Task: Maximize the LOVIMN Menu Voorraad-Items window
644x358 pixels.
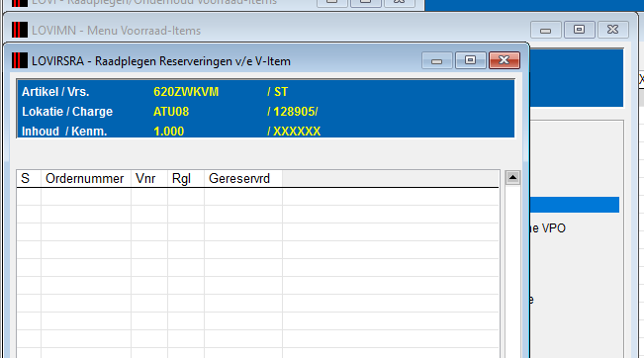Action: coord(579,30)
